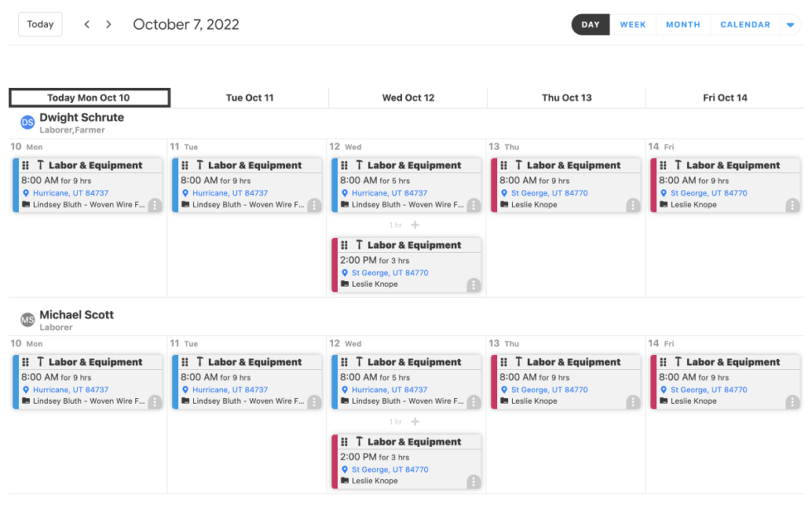Click the Today button
The height and width of the screenshot is (505, 812).
(x=40, y=24)
